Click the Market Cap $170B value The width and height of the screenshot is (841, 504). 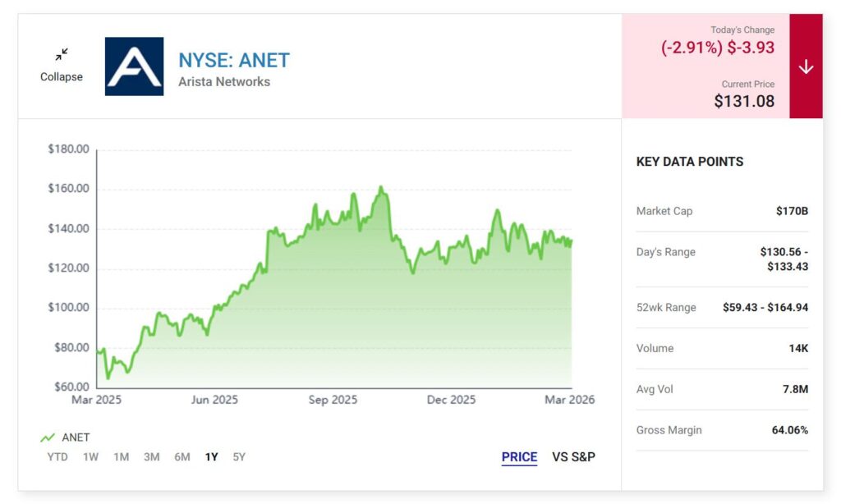792,211
